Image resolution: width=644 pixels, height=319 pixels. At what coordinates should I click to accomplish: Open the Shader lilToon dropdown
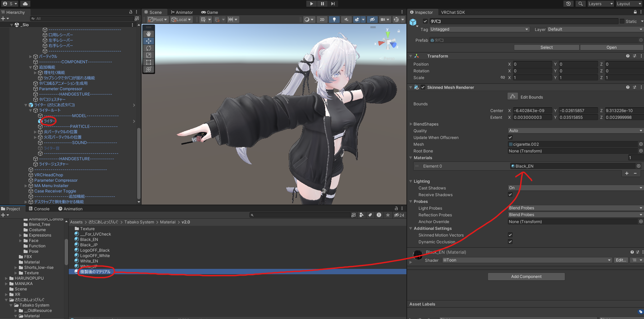point(527,260)
